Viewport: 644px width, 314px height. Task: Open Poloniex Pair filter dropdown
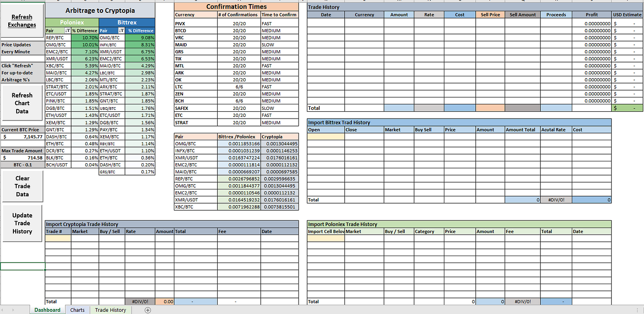pos(68,31)
